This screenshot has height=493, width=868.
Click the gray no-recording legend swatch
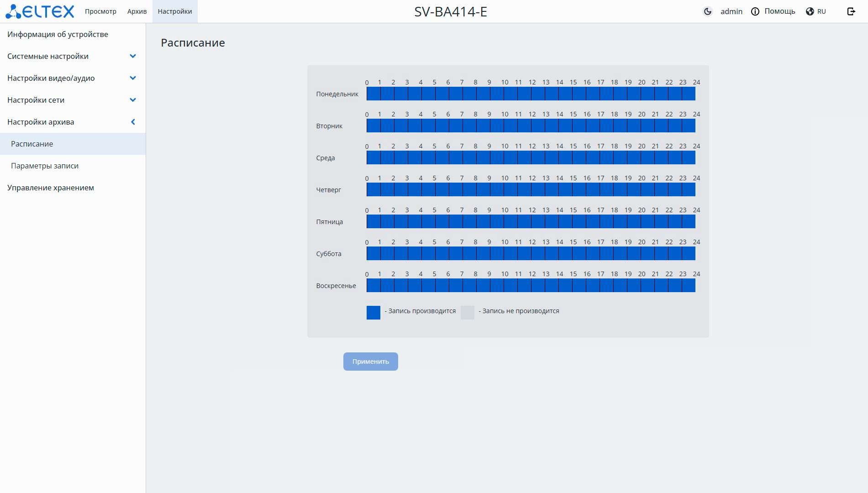tap(468, 313)
